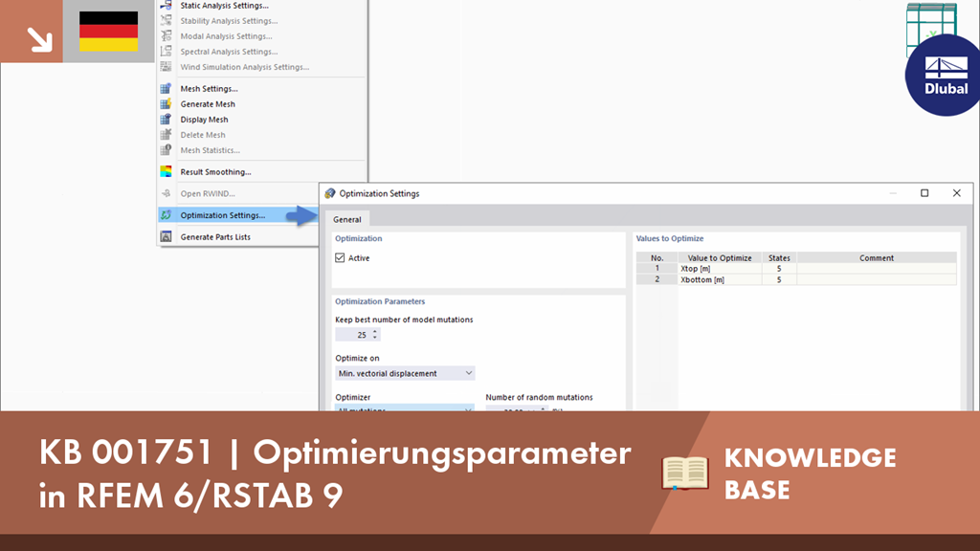
Task: Click the Optimization Settings dialog title icon
Action: coord(330,193)
